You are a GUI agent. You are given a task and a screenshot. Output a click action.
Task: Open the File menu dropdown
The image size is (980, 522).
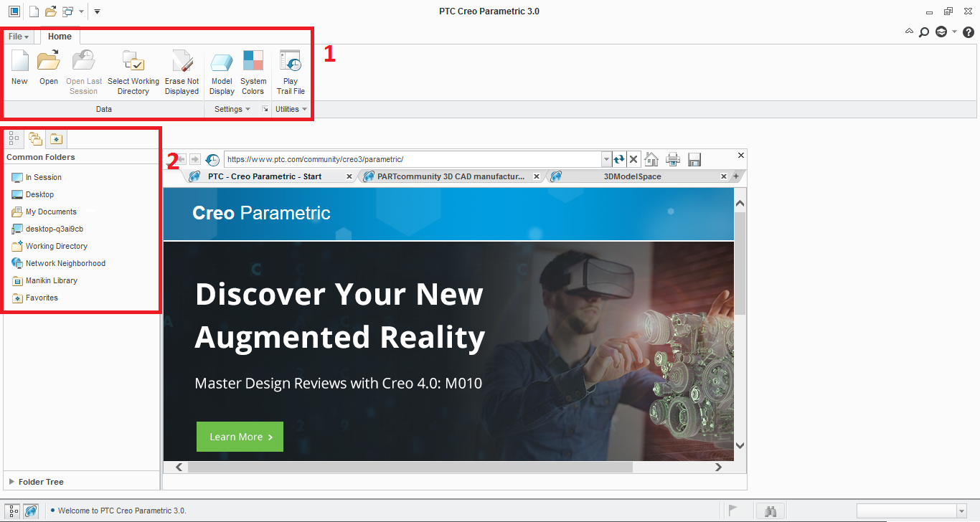tap(19, 37)
